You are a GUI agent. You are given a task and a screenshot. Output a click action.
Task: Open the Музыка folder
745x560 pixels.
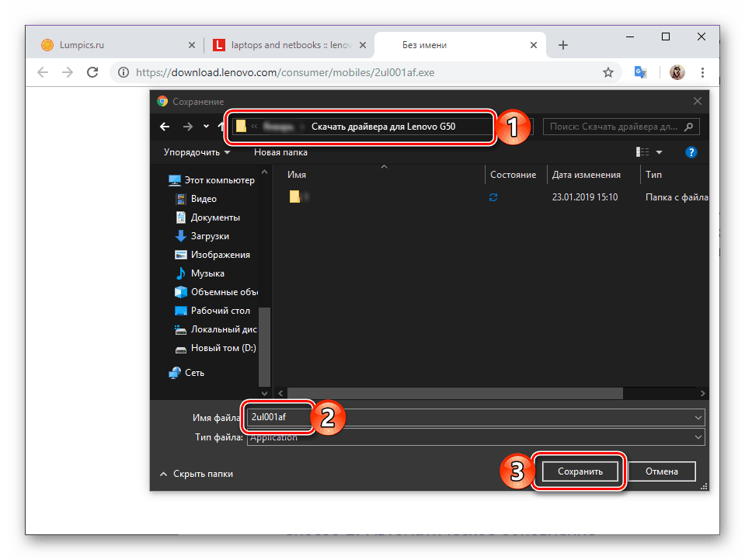point(200,273)
